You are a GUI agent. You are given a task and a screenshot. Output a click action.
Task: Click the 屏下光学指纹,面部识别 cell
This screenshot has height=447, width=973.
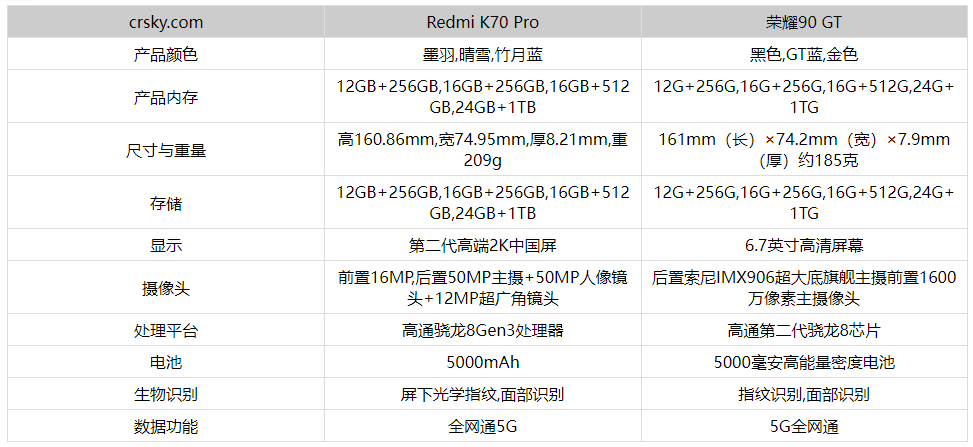482,395
